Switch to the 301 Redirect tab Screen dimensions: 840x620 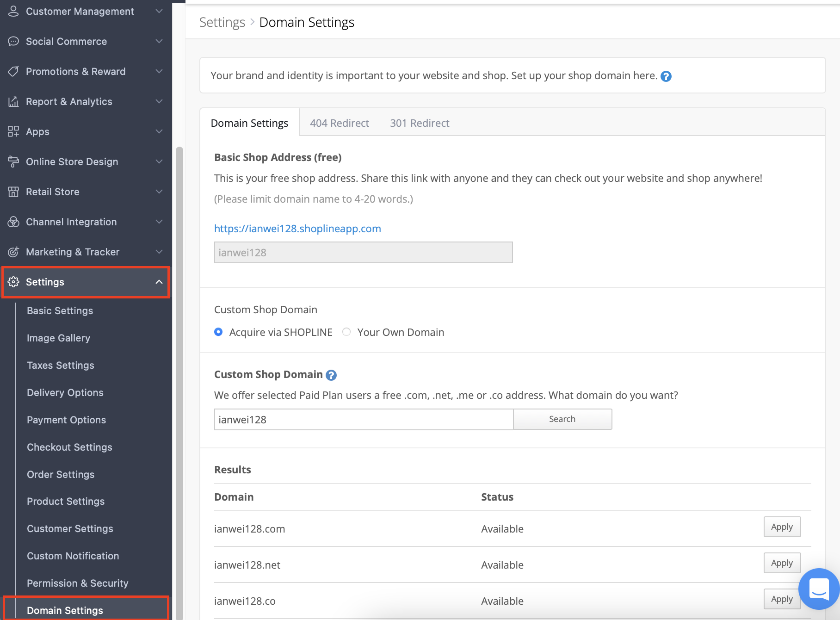click(420, 123)
